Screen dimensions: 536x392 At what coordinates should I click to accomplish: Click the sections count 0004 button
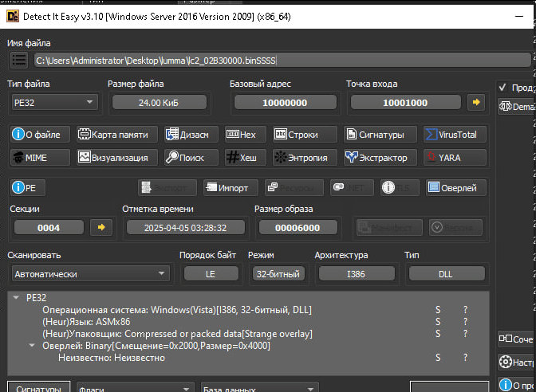(49, 227)
